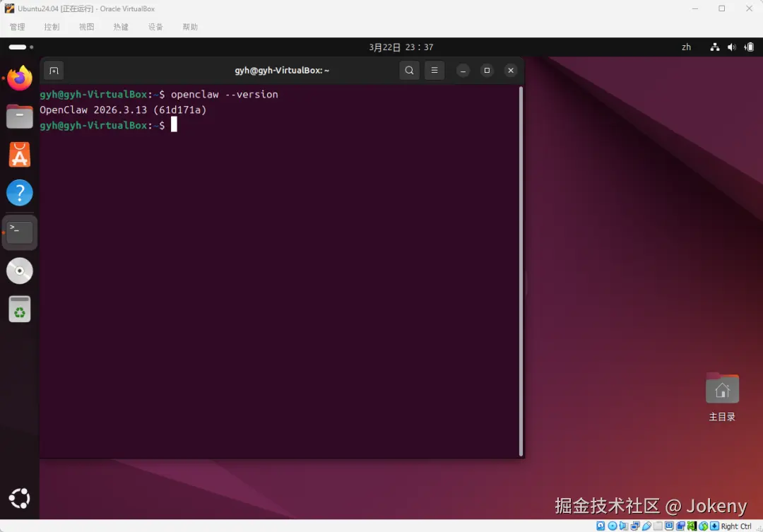Click the network adapters status icon
The width and height of the screenshot is (763, 532).
click(x=636, y=526)
